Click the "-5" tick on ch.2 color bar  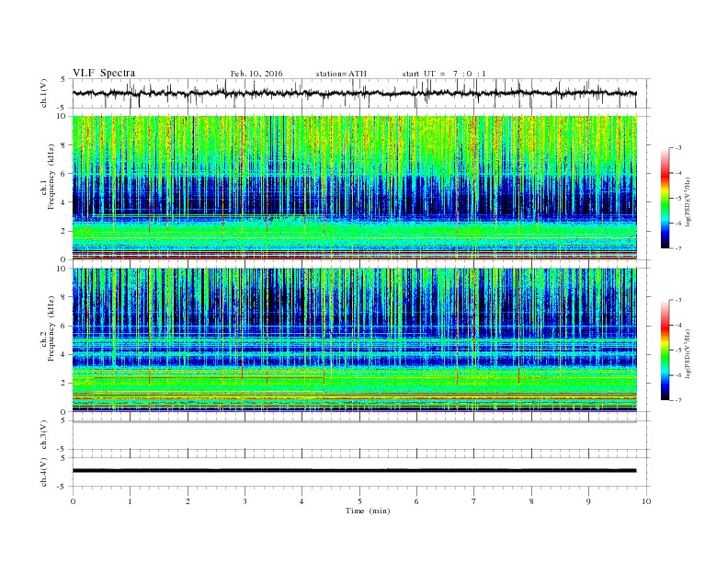pos(677,350)
